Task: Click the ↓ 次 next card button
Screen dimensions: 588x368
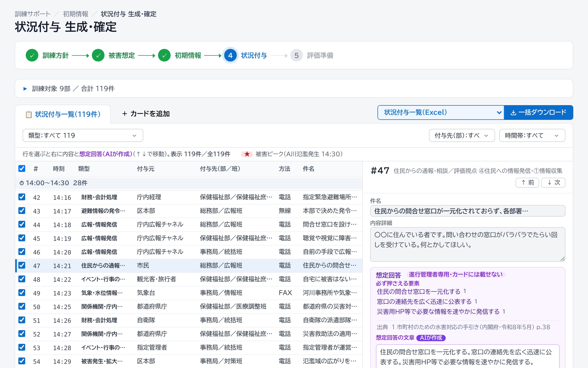Action: coord(553,182)
